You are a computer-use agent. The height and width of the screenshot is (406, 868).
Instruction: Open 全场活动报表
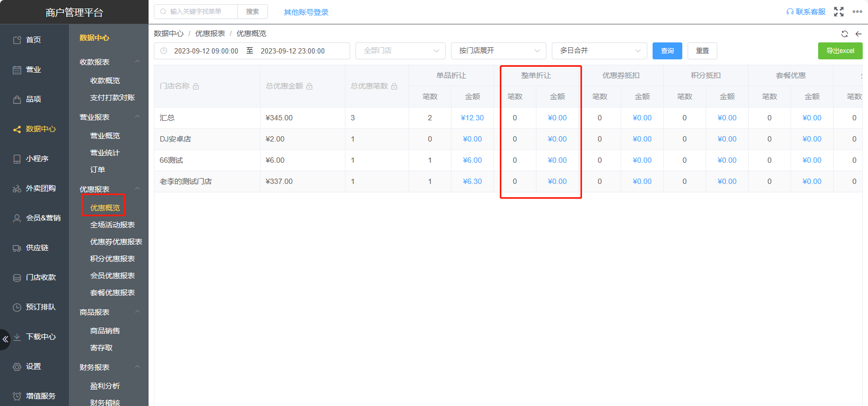point(112,225)
